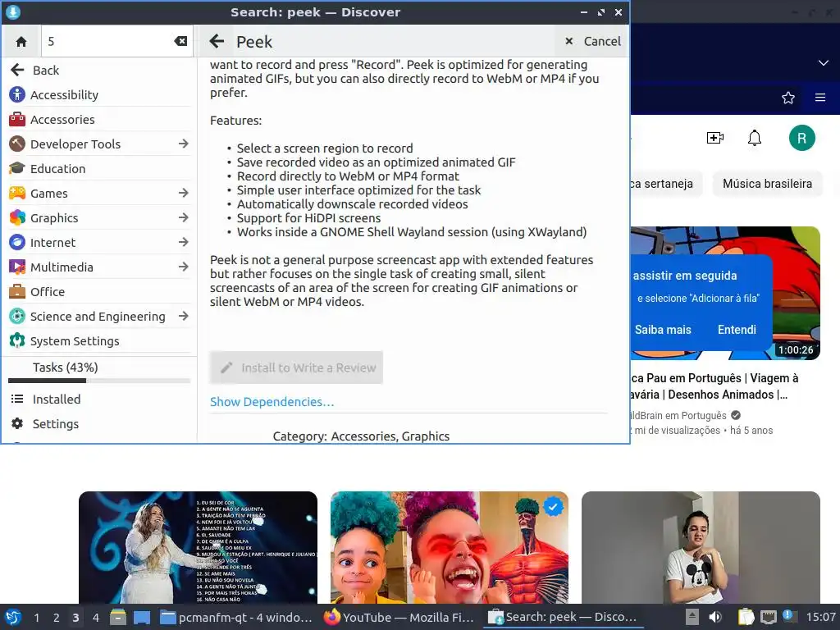Image resolution: width=840 pixels, height=630 pixels.
Task: Click Entendi in the YouTube tooltip
Action: 737,330
